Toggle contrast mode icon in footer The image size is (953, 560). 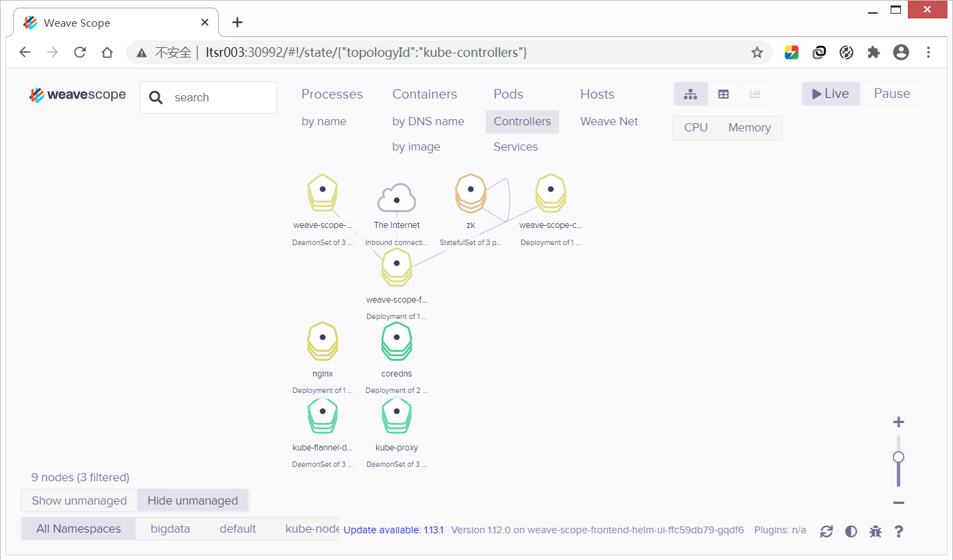(851, 531)
